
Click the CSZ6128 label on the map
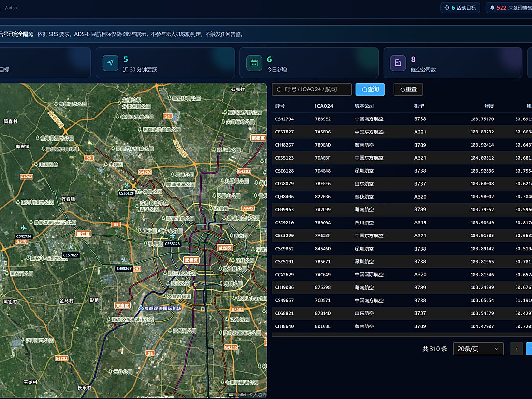click(x=127, y=193)
